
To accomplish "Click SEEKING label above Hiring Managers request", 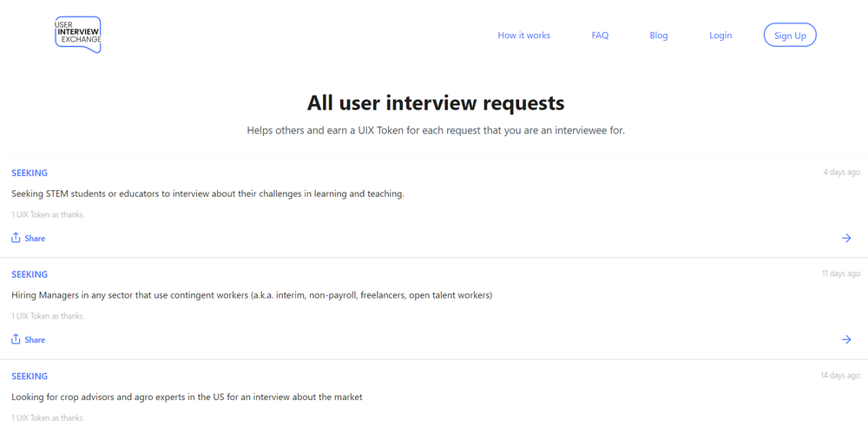I will [x=30, y=274].
